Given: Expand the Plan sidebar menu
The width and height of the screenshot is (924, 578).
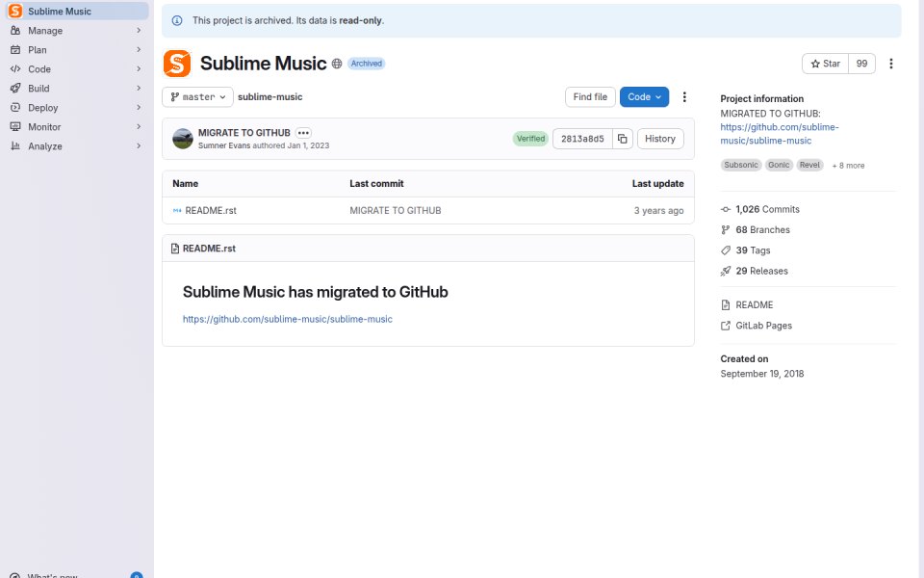Looking at the screenshot, I should pos(77,50).
